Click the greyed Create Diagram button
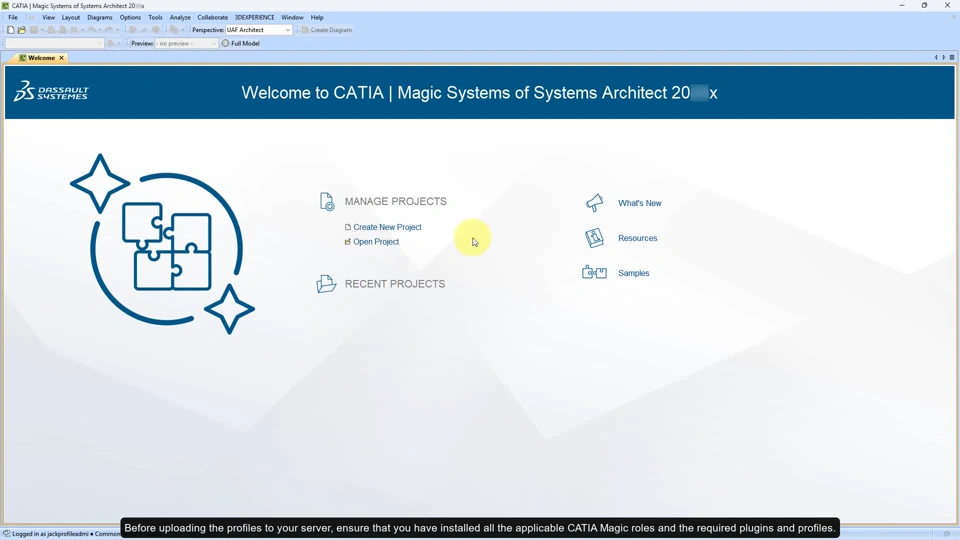Image resolution: width=960 pixels, height=540 pixels. pos(326,29)
